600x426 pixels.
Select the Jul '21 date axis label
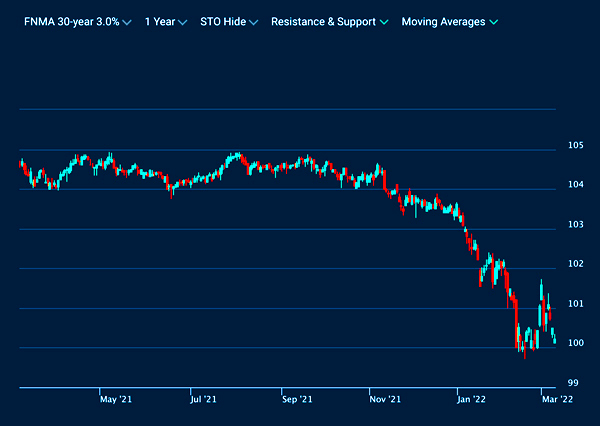tap(203, 400)
